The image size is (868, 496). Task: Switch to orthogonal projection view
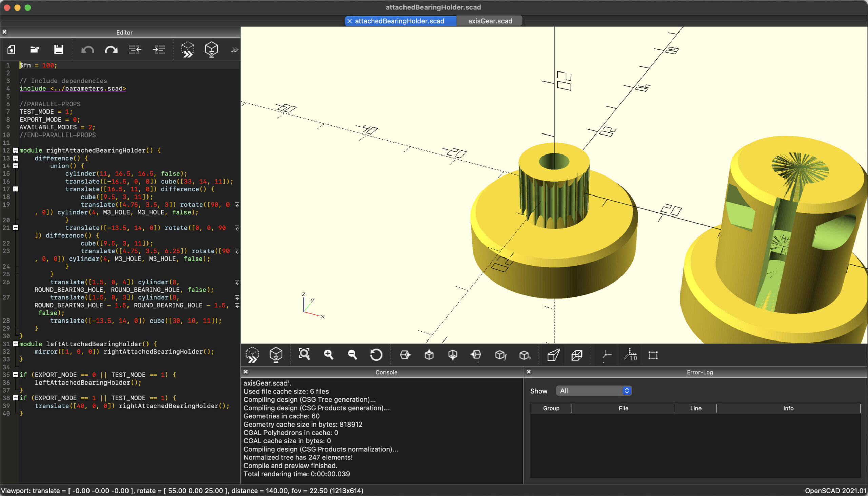577,355
